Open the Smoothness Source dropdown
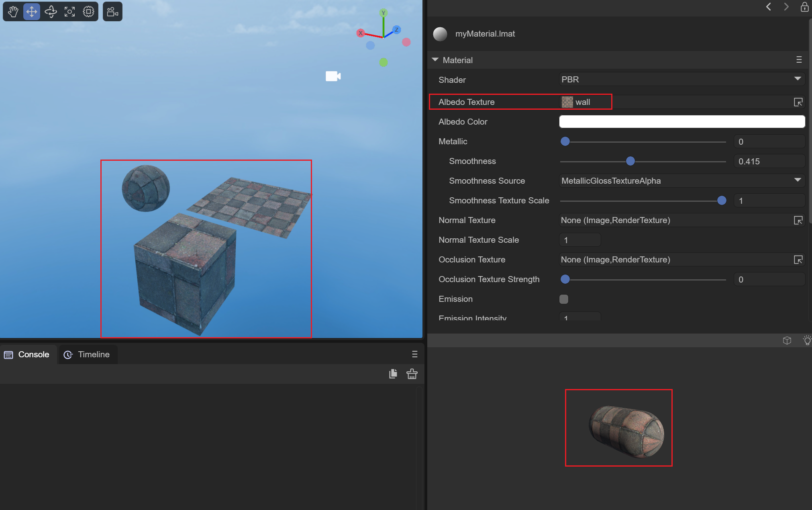The width and height of the screenshot is (812, 510). click(x=681, y=181)
